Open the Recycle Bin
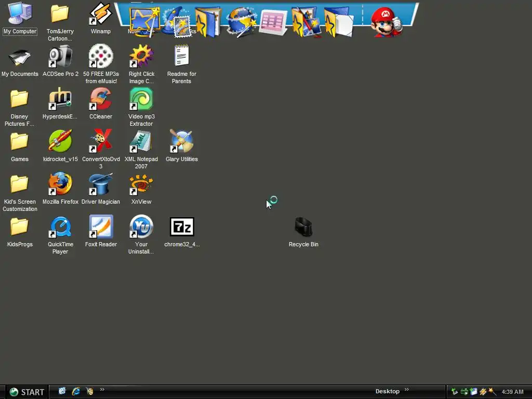The width and height of the screenshot is (532, 399). point(303,232)
